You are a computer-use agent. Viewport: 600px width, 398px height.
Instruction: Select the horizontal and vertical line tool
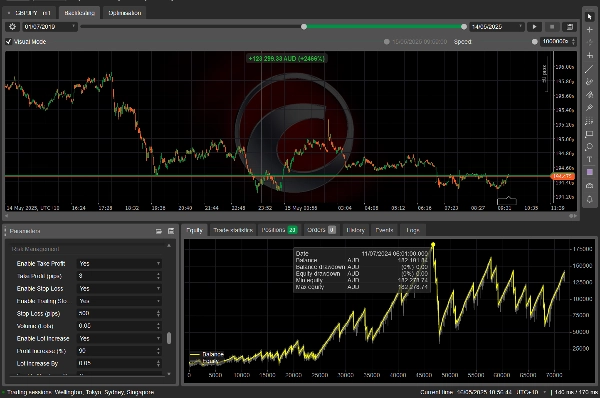pyautogui.click(x=590, y=55)
